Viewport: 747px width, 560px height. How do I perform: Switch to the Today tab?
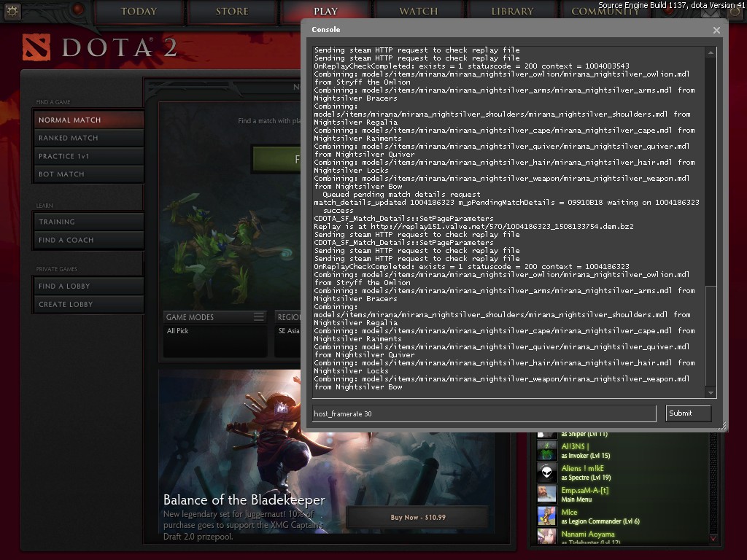[x=139, y=12]
